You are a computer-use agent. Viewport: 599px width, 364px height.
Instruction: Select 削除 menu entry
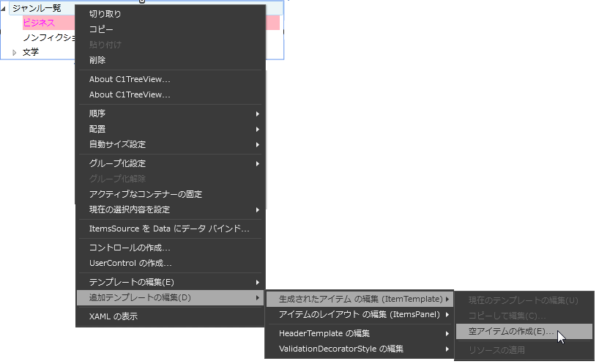coord(97,60)
